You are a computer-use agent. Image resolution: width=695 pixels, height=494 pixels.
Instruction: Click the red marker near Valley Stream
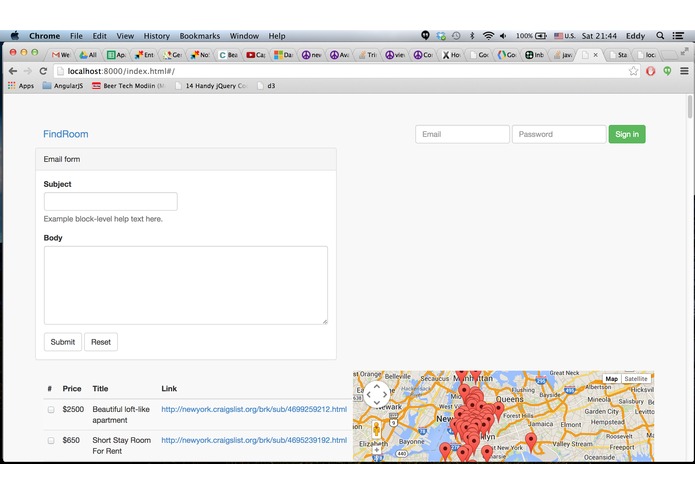click(531, 442)
